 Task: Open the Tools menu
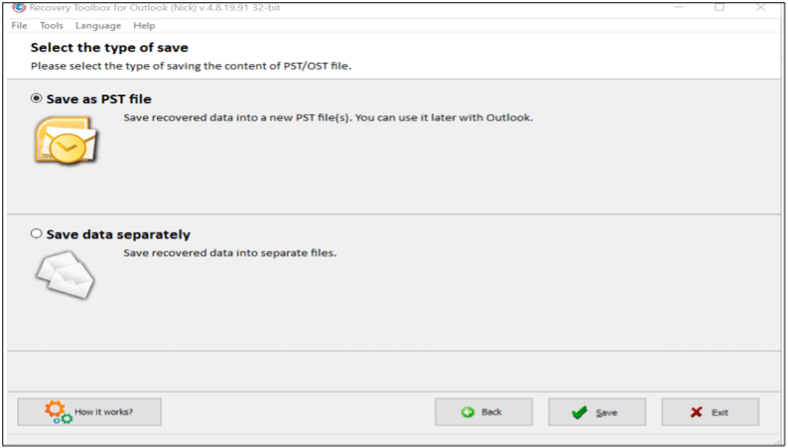51,25
